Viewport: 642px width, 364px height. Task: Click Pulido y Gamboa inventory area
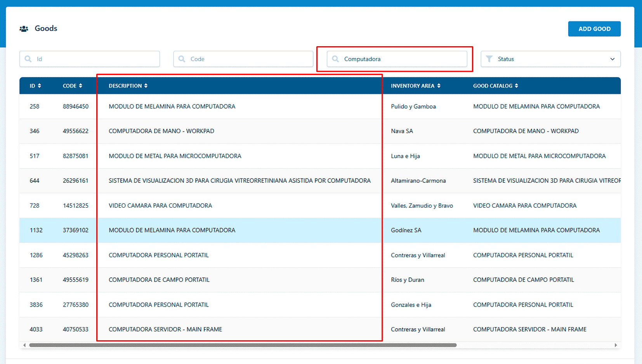[413, 106]
